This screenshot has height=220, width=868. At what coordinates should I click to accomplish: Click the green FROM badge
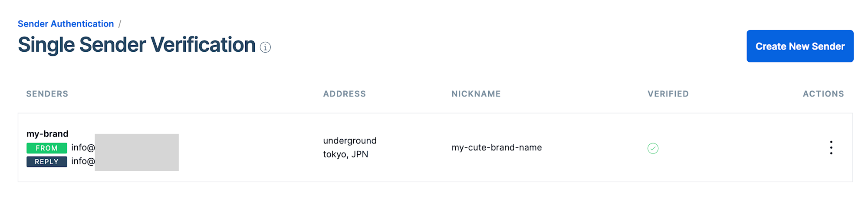[47, 148]
